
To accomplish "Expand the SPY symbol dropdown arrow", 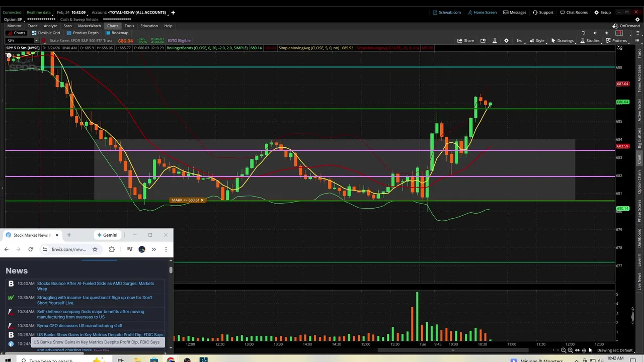I will pos(36,41).
